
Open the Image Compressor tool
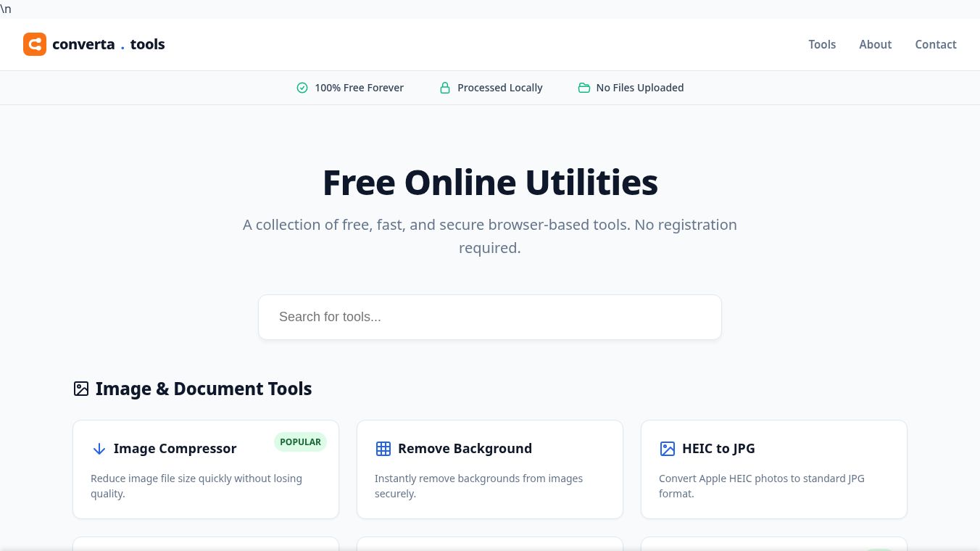pos(206,469)
